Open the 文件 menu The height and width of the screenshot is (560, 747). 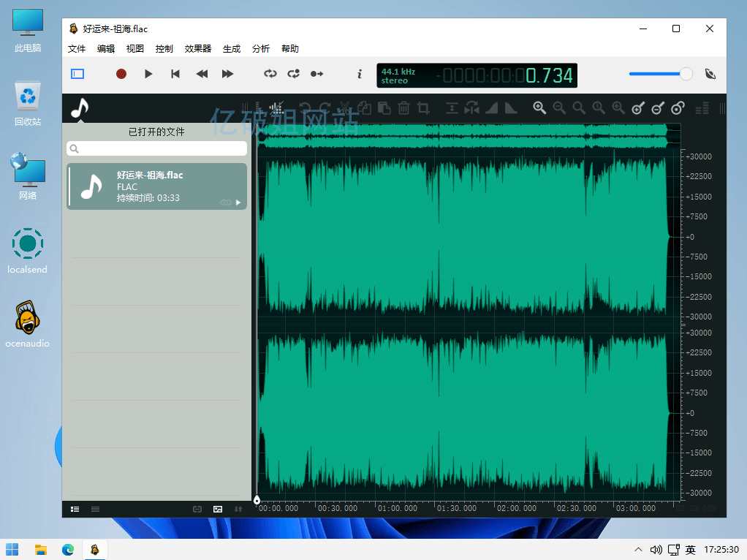point(77,49)
